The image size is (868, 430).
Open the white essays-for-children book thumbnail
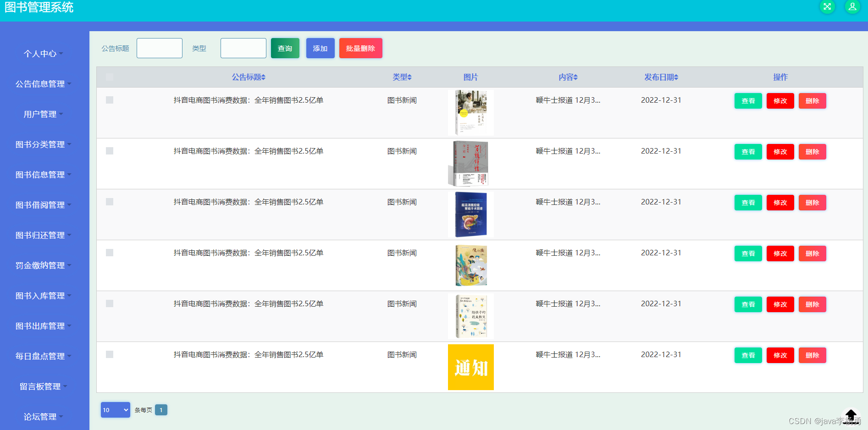pyautogui.click(x=471, y=316)
